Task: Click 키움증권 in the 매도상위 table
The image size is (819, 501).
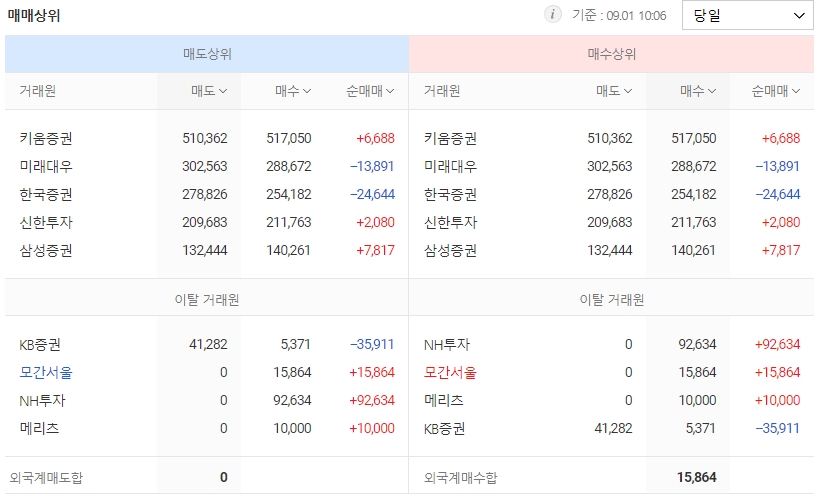Action: pyautogui.click(x=46, y=138)
